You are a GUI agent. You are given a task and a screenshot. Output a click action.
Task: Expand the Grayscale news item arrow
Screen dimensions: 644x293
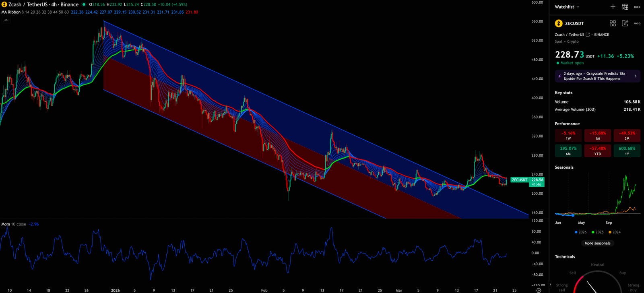point(636,76)
